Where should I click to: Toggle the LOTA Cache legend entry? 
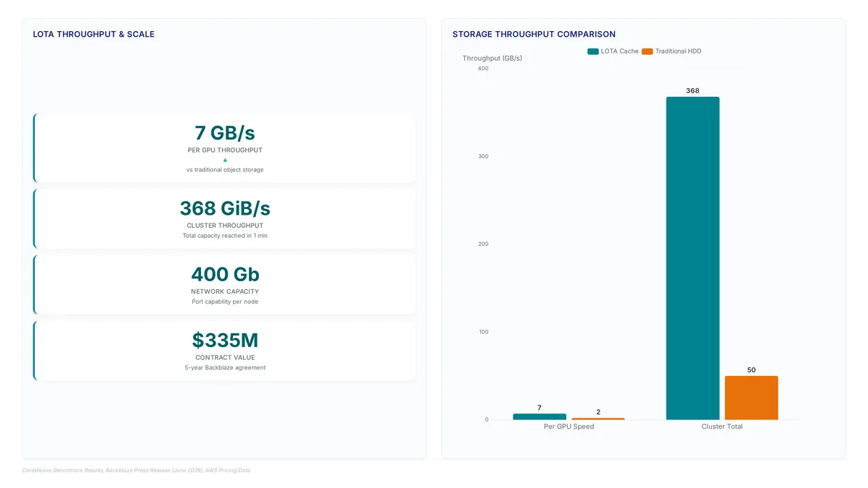tap(613, 51)
